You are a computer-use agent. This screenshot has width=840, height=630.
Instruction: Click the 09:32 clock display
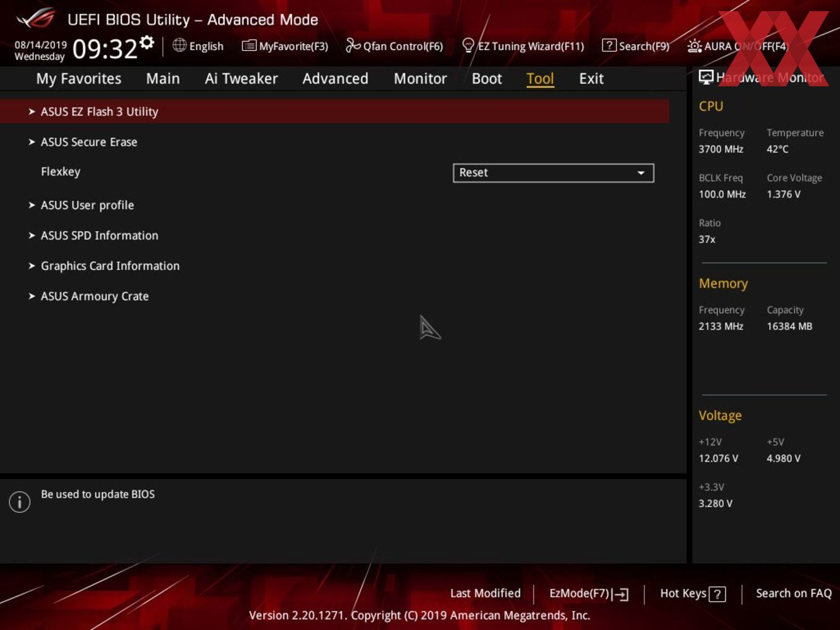click(x=104, y=49)
